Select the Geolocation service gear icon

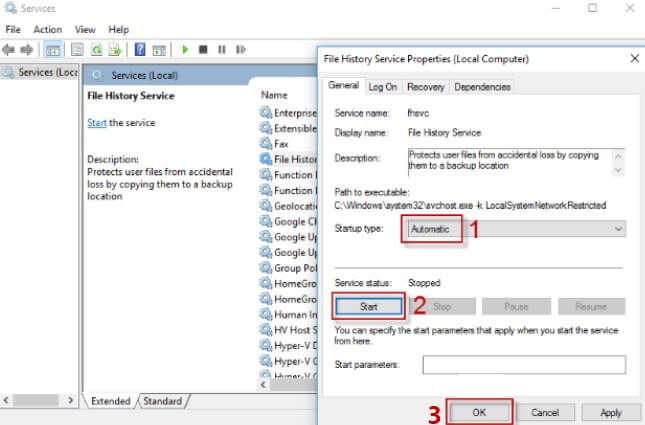266,205
